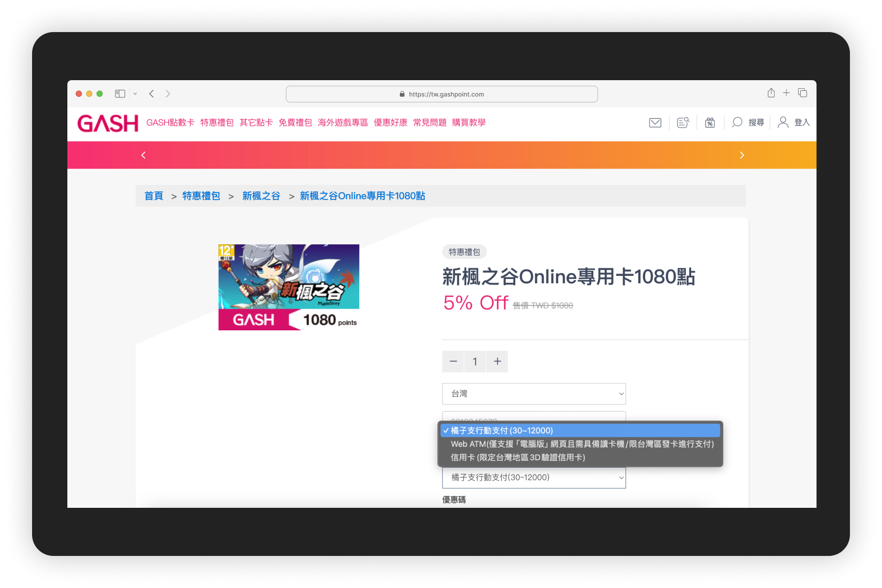Show Safari tab overview icon
Viewport: 882px width, 588px height.
802,93
